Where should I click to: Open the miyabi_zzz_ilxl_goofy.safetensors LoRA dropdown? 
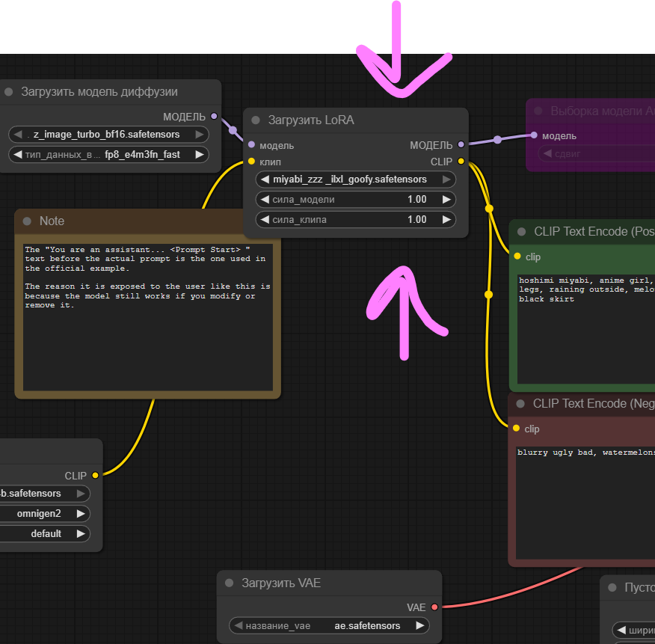(x=355, y=180)
